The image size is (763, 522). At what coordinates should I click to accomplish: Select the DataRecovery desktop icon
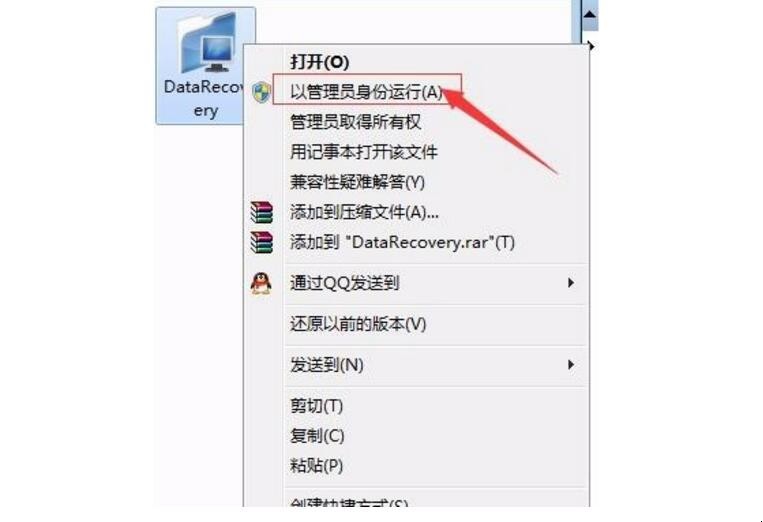coord(205,66)
